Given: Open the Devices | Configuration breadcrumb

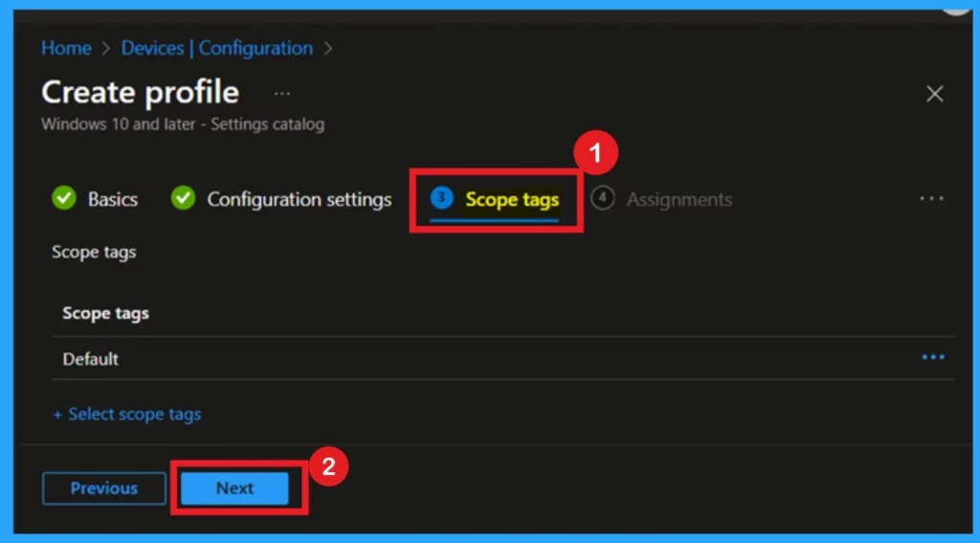Looking at the screenshot, I should click(x=217, y=48).
